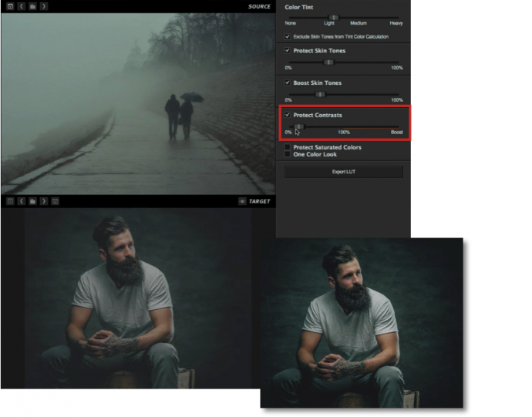Enable Protect Saturated Colors checkbox
The width and height of the screenshot is (532, 417).
pos(288,147)
